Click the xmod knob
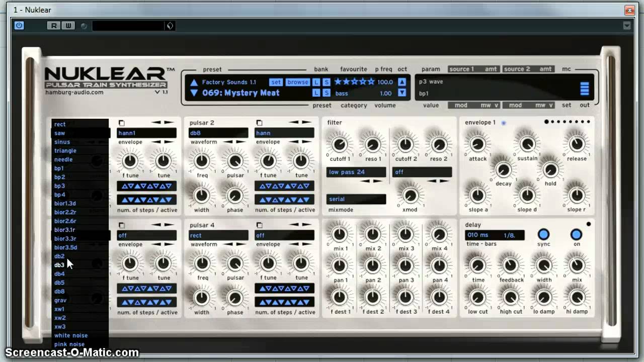Viewport: 644px width, 362px height. pyautogui.click(x=410, y=196)
